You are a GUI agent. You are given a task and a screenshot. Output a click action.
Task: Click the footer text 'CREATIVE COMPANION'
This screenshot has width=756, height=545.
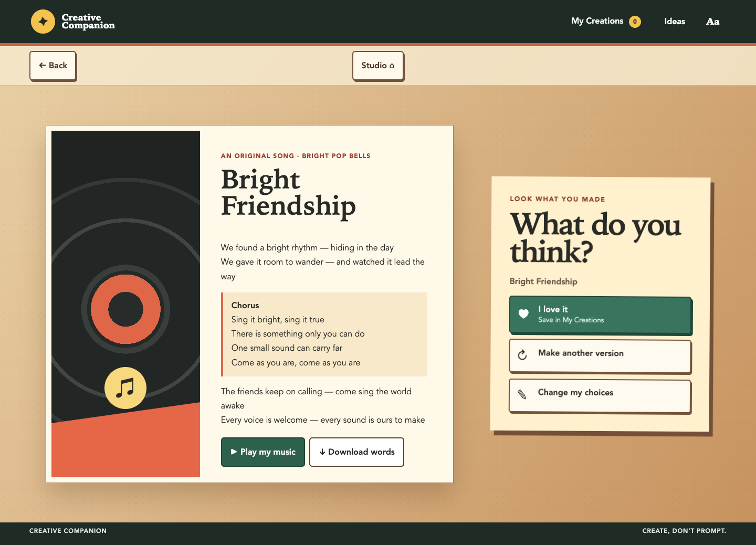[x=68, y=531]
